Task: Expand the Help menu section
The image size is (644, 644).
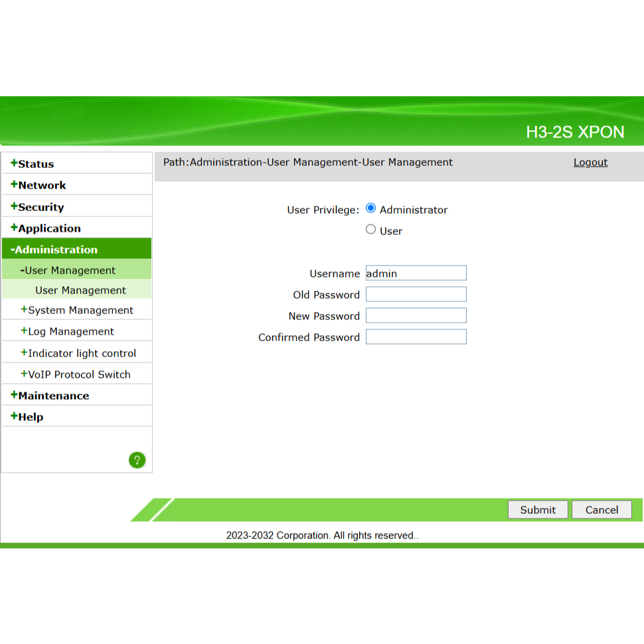Action: pos(27,417)
